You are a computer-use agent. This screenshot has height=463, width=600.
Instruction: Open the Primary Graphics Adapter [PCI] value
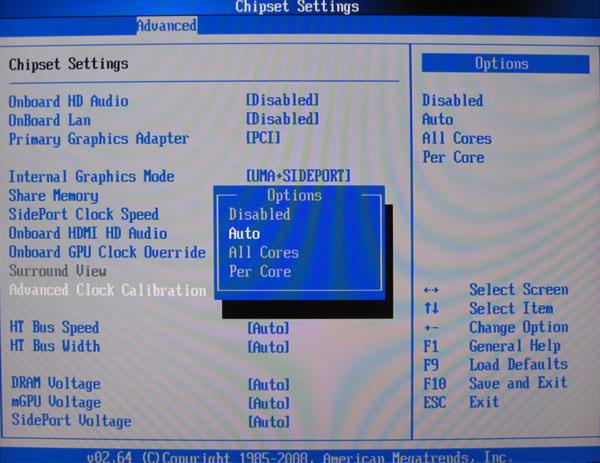point(263,138)
